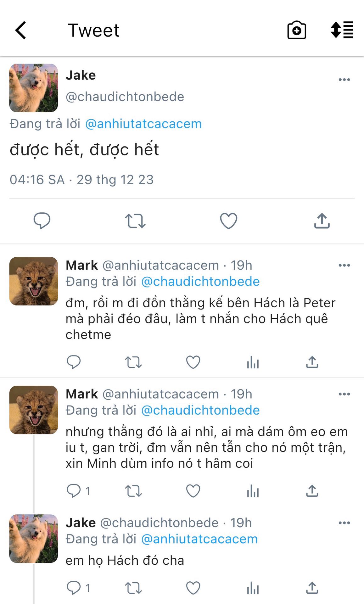Open more options on Mark's second reply
Viewport: 364px width, 604px height.
pyautogui.click(x=344, y=394)
